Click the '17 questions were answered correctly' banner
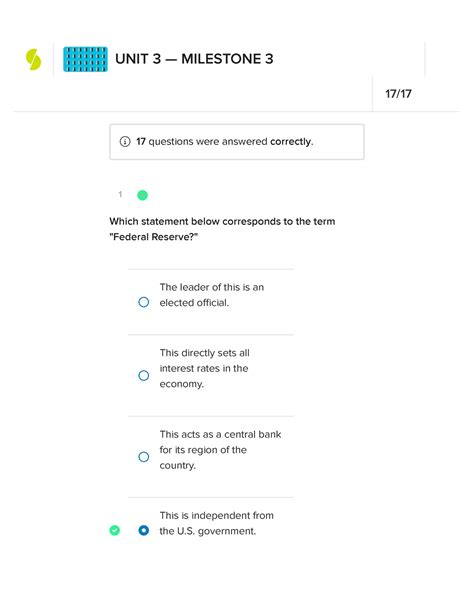474x613 pixels. (237, 142)
